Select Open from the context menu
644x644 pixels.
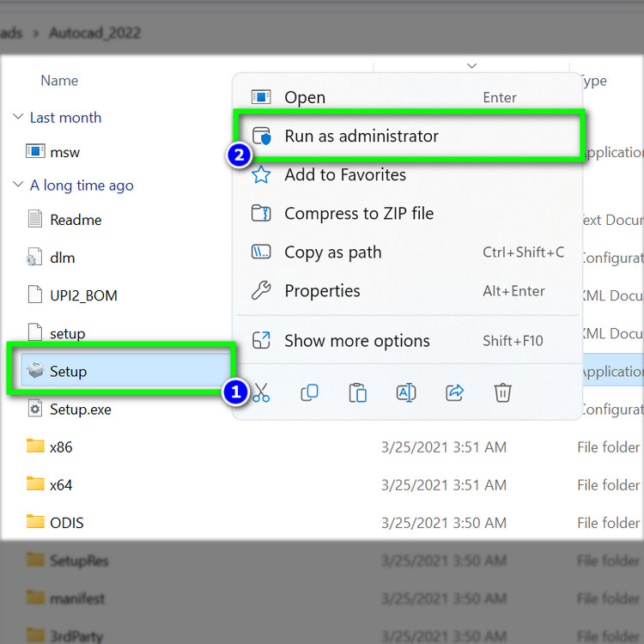pos(305,98)
